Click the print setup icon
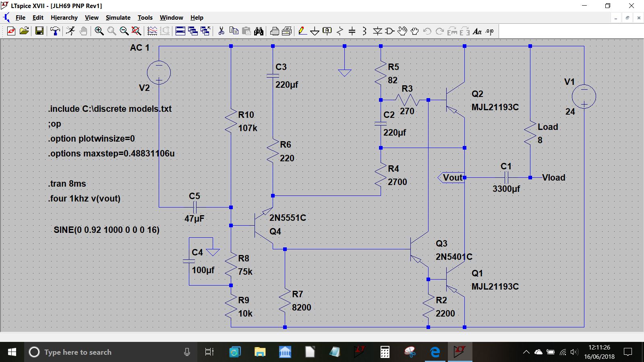The image size is (644, 362). 287,31
